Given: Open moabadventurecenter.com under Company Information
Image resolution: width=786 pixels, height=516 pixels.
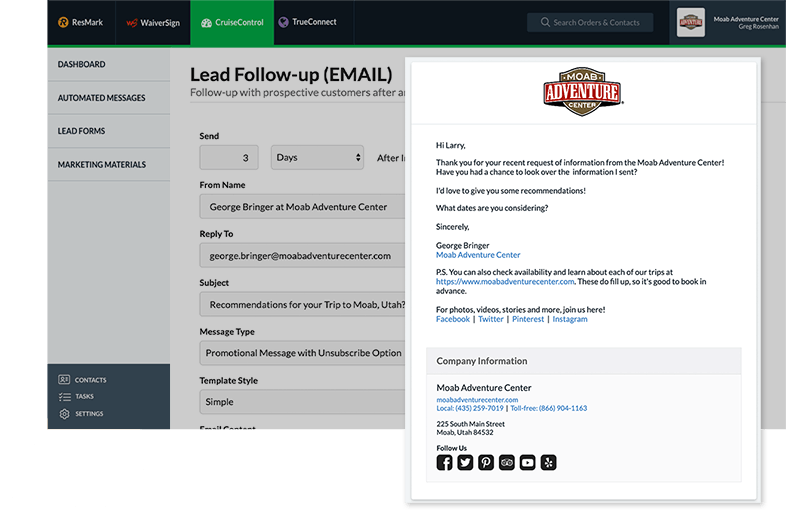Looking at the screenshot, I should (477, 400).
